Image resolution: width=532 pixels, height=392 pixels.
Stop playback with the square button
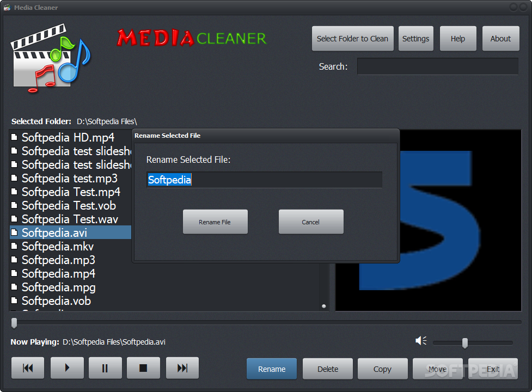tap(144, 368)
